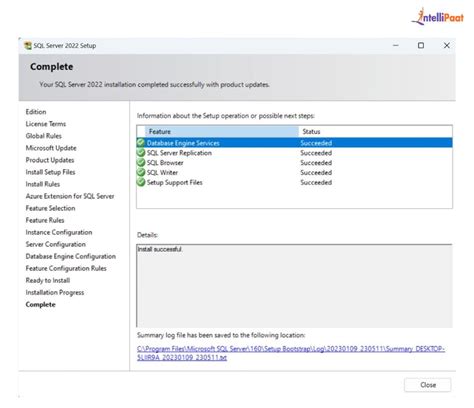This screenshot has width=474, height=408.
Task: Click Succeeded status for Setup Support Files
Action: click(316, 182)
